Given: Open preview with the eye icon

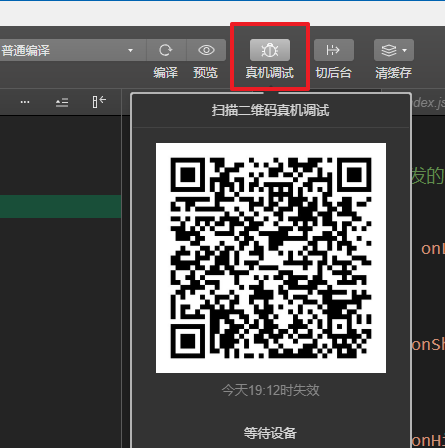Looking at the screenshot, I should pos(206,50).
